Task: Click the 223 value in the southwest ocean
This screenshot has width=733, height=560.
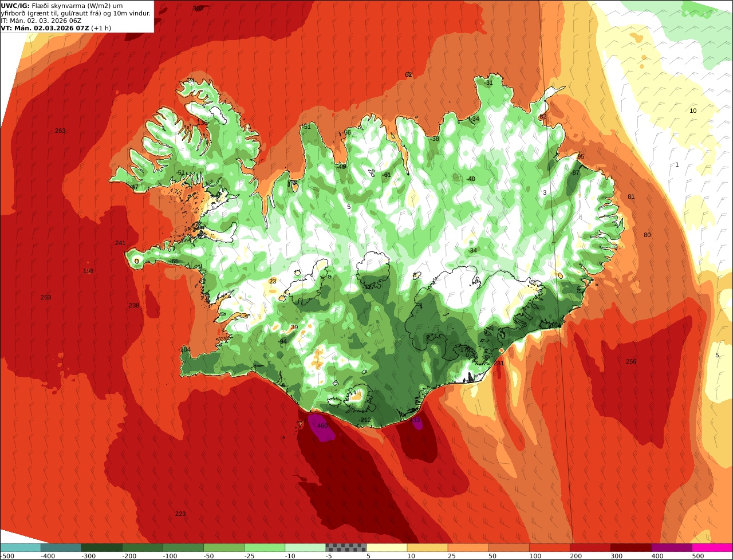Action: [180, 514]
